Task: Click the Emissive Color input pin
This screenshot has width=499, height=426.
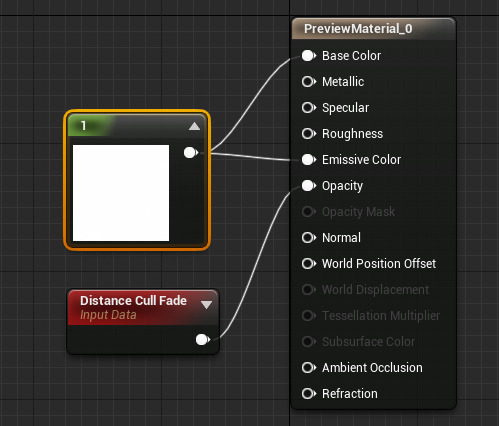Action: point(309,160)
